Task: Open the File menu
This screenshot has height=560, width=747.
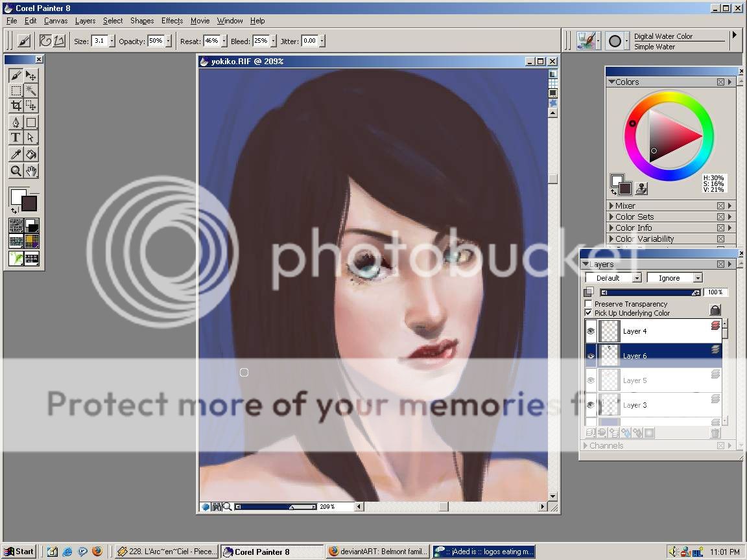Action: click(x=12, y=21)
